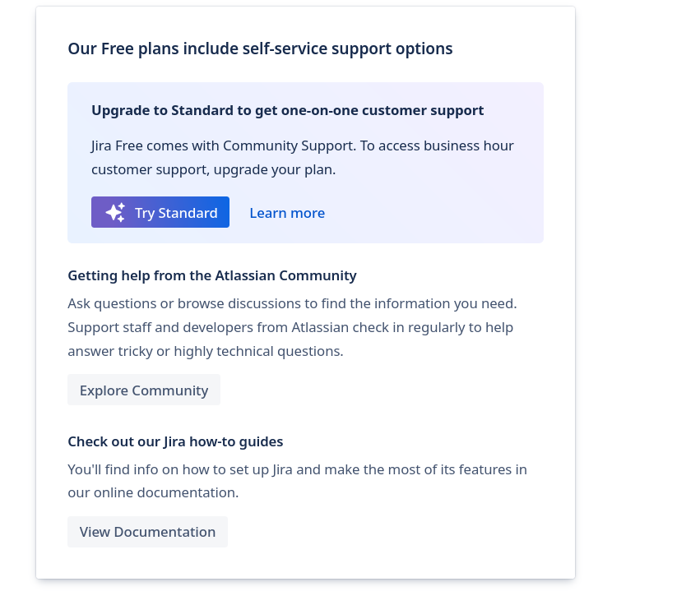
Task: Click the 'answer tricky or highly technical questions' line
Action: click(206, 351)
